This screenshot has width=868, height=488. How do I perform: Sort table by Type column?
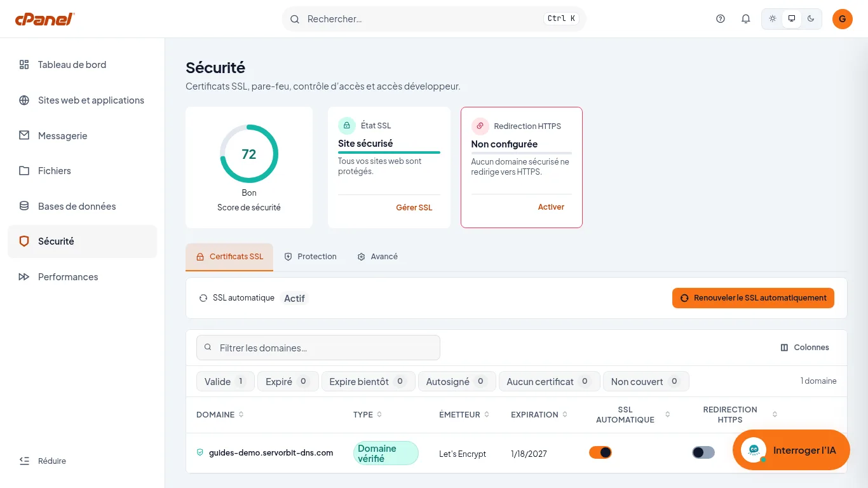click(x=367, y=415)
